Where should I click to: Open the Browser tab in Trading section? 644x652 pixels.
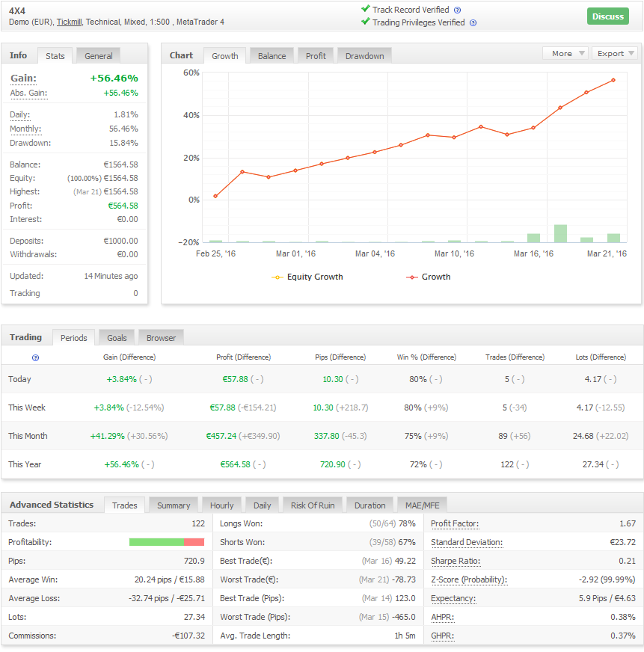point(161,338)
